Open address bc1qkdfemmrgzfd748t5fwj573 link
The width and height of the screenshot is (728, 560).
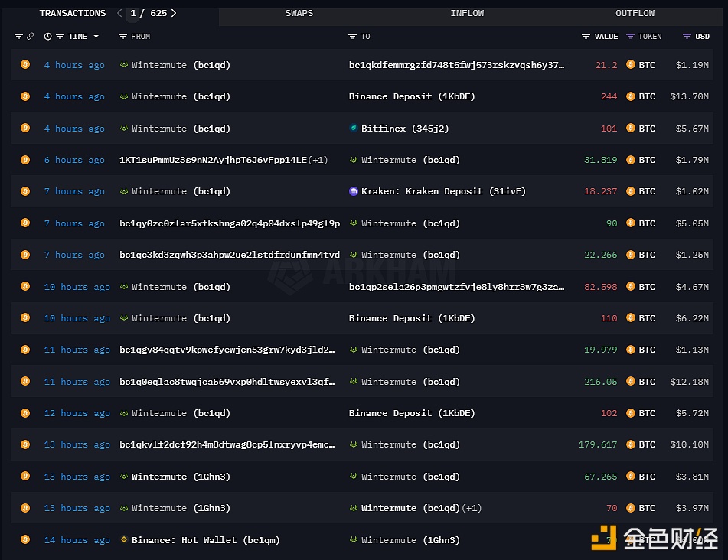click(456, 65)
